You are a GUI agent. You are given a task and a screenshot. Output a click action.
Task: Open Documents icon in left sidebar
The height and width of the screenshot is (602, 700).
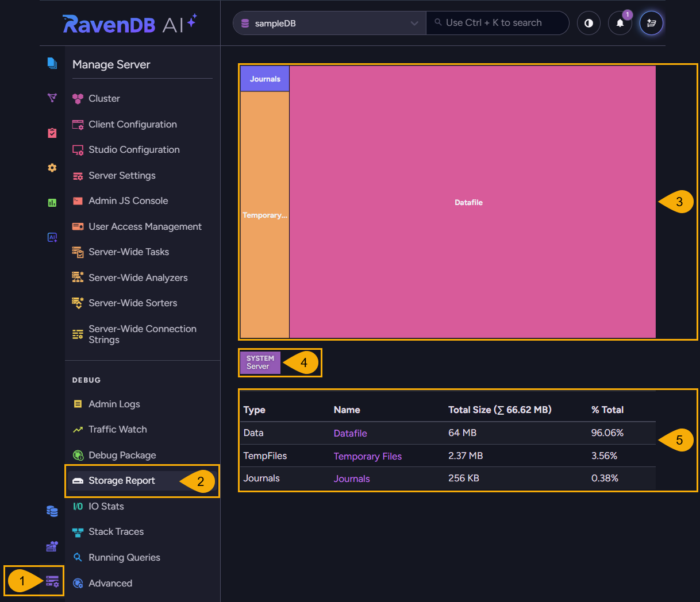(52, 63)
